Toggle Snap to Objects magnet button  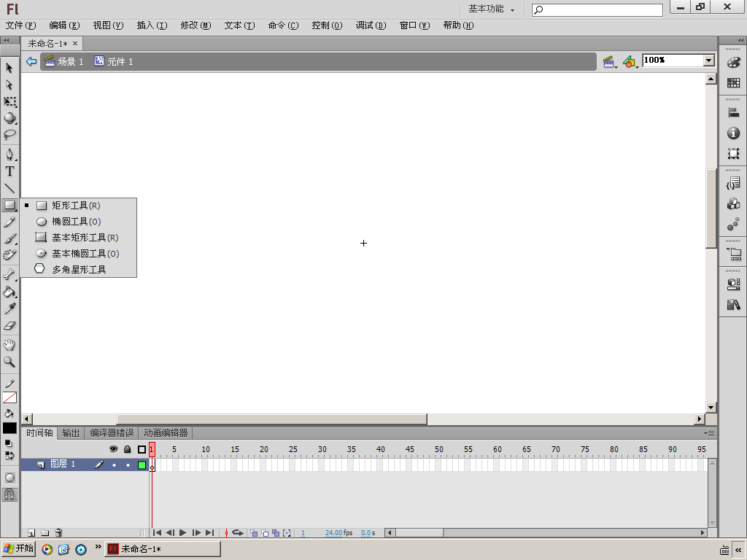pos(9,495)
